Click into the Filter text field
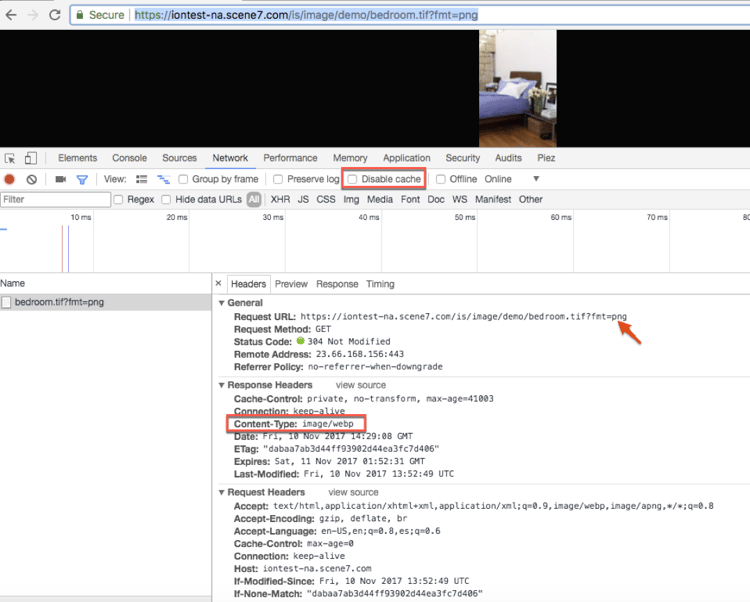The height and width of the screenshot is (602, 750). [x=55, y=199]
